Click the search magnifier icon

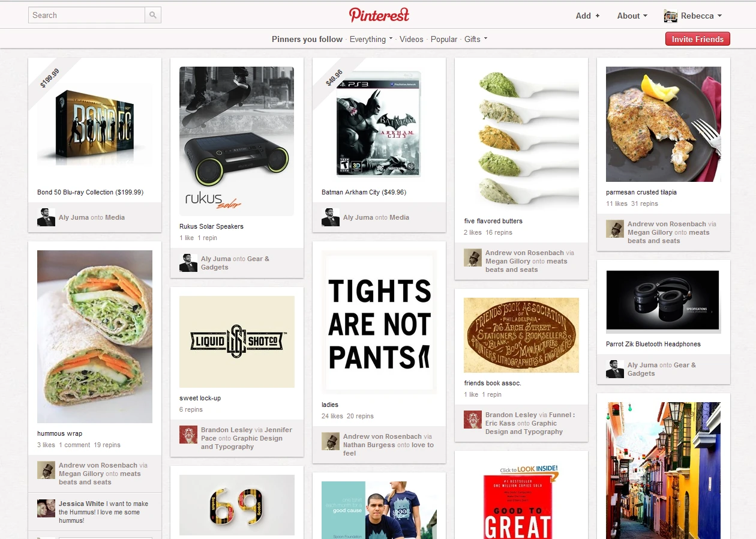153,15
